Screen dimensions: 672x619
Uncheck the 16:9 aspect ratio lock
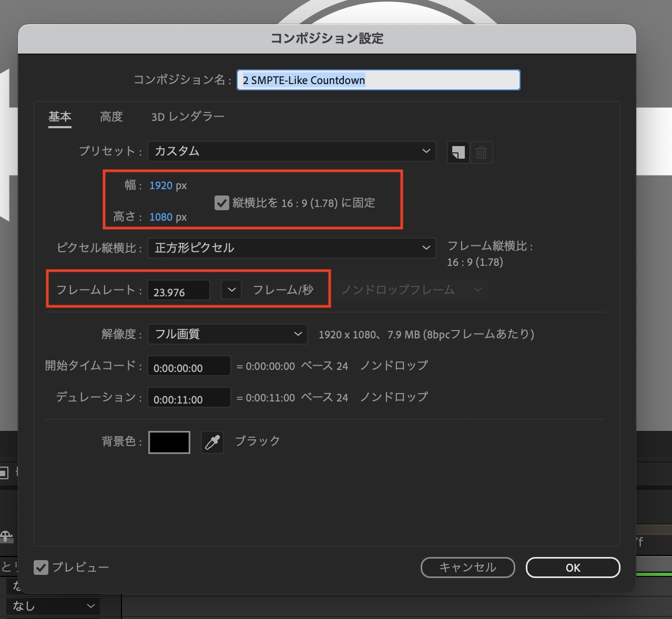[x=221, y=203]
